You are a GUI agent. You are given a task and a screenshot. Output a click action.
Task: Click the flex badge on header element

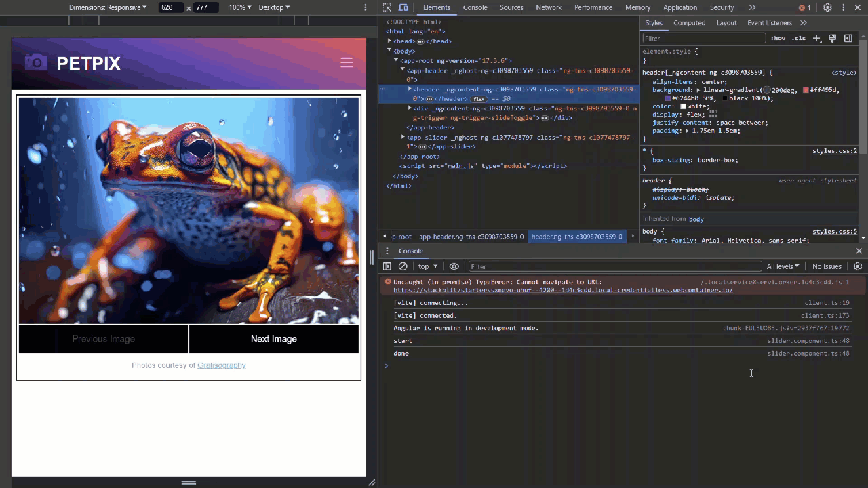[x=479, y=99]
